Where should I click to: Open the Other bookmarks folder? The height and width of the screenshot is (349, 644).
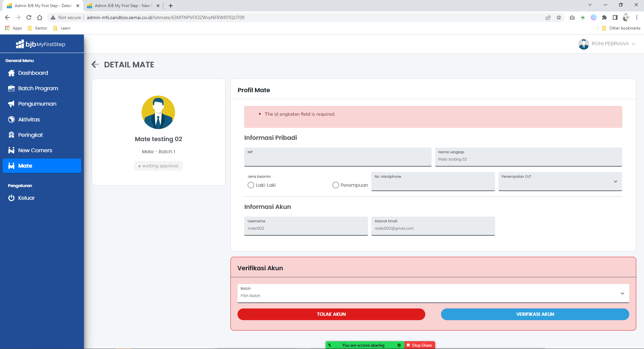click(621, 28)
